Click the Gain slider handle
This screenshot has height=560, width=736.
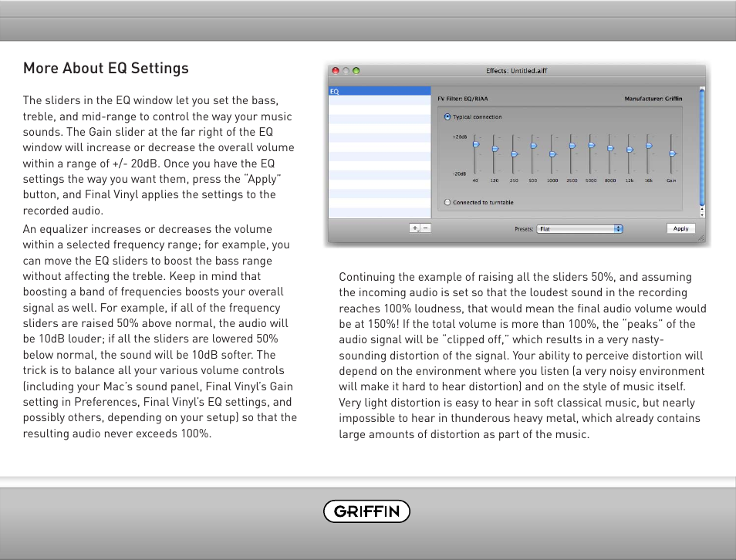click(673, 153)
